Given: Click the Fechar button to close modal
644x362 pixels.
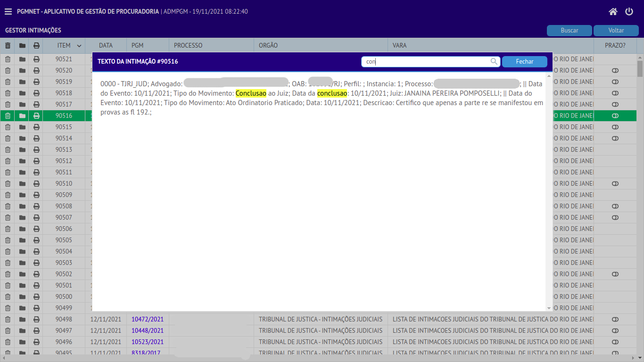Looking at the screenshot, I should (x=524, y=61).
